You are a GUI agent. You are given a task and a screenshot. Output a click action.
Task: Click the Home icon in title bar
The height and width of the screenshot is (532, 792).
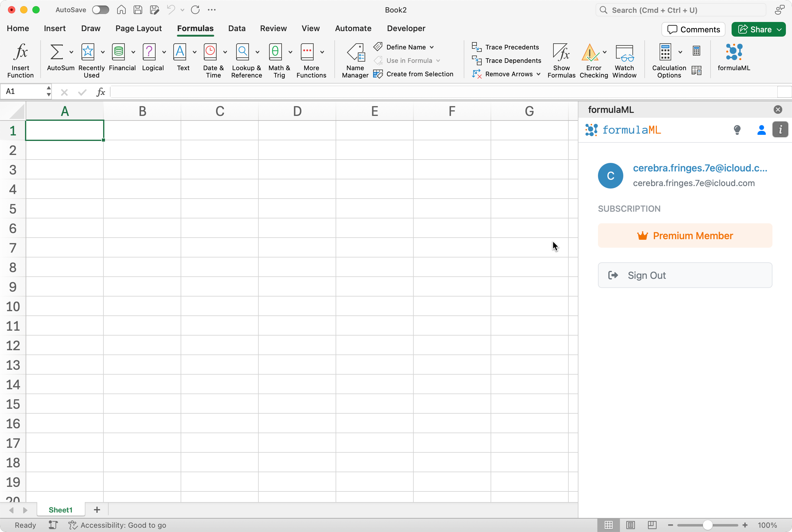(121, 10)
